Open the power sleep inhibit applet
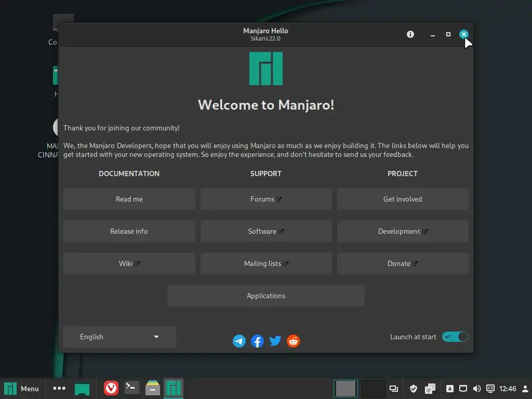The width and height of the screenshot is (532, 399). click(490, 389)
